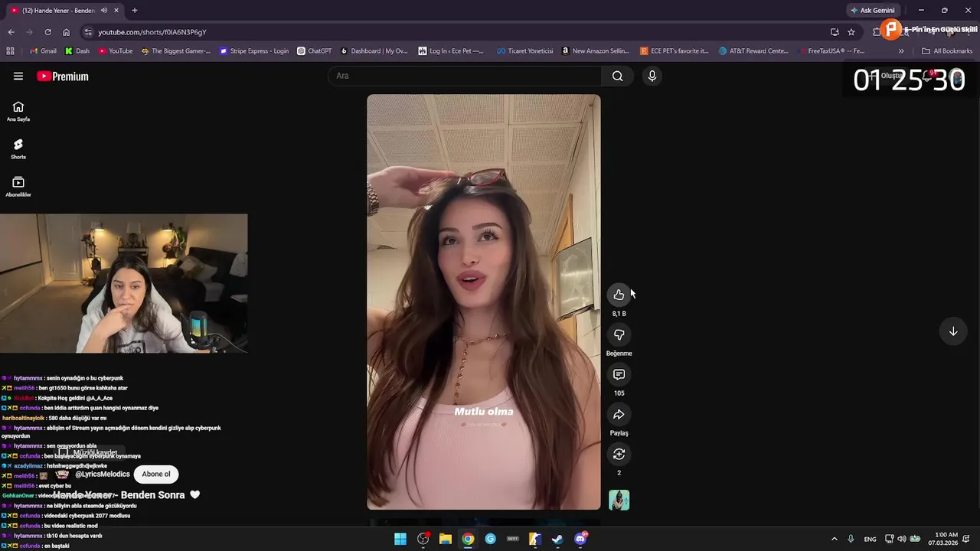Open ChatGPT bookmark
This screenshot has height=551, width=980.
314,51
